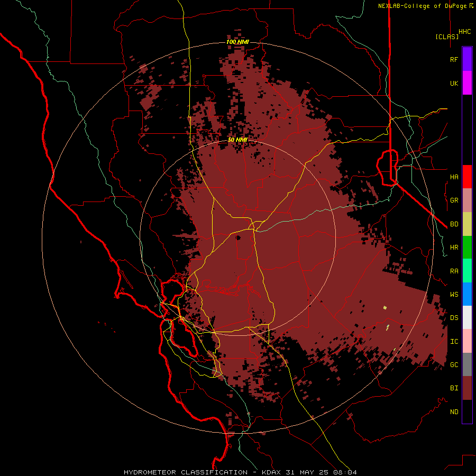Click the BD legend label
476x476 pixels.
pos(454,224)
